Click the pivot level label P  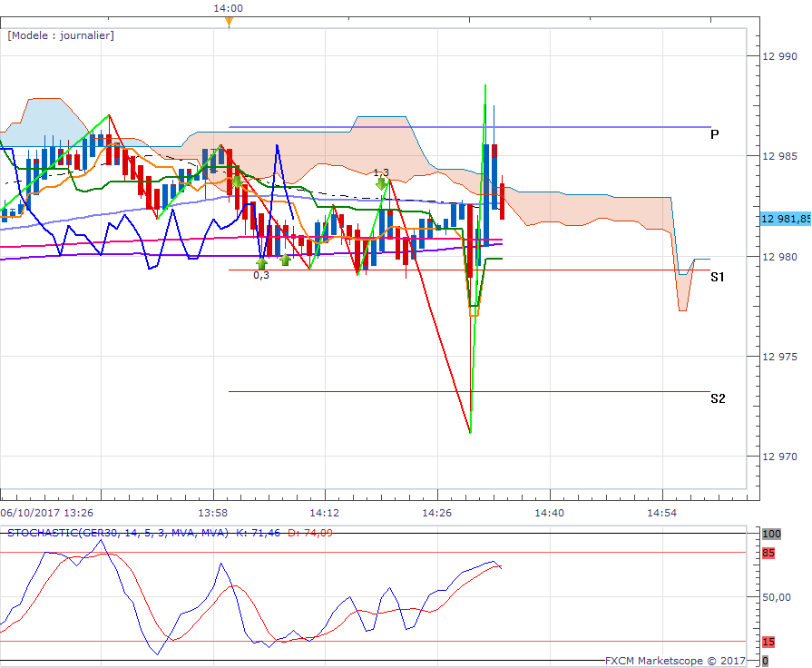[715, 134]
